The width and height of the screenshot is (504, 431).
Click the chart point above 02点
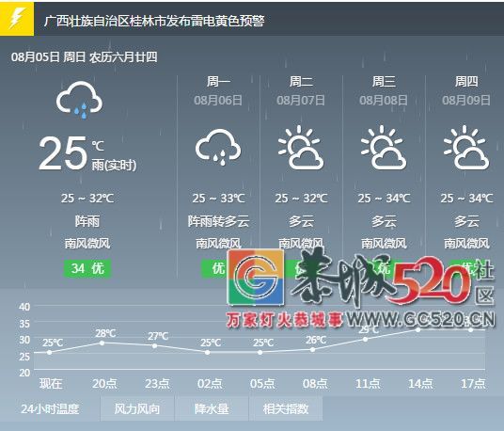(x=207, y=352)
